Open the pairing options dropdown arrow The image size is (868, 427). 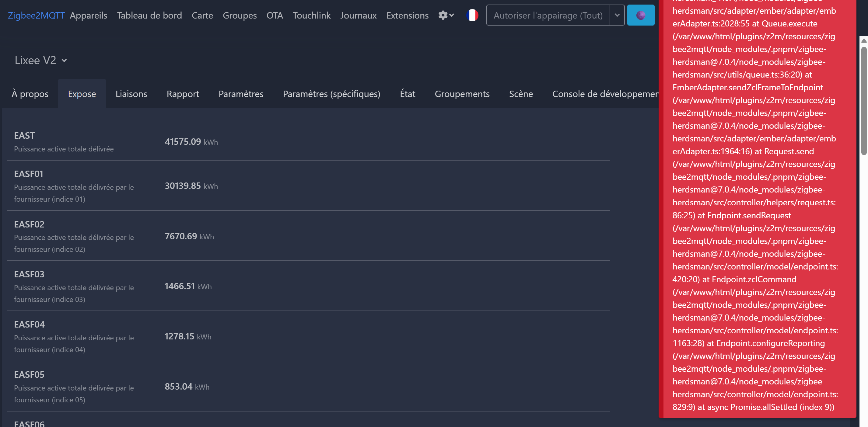pyautogui.click(x=617, y=15)
